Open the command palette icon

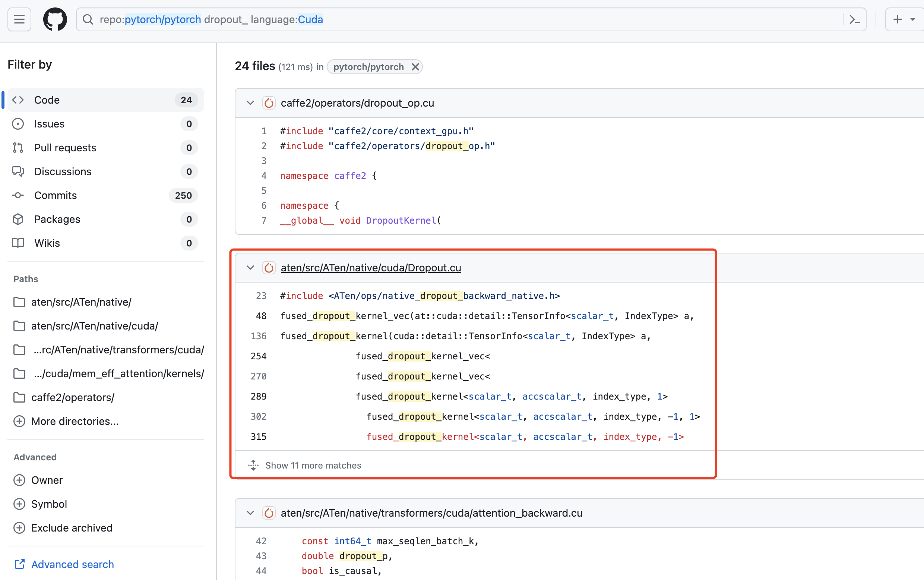click(855, 19)
